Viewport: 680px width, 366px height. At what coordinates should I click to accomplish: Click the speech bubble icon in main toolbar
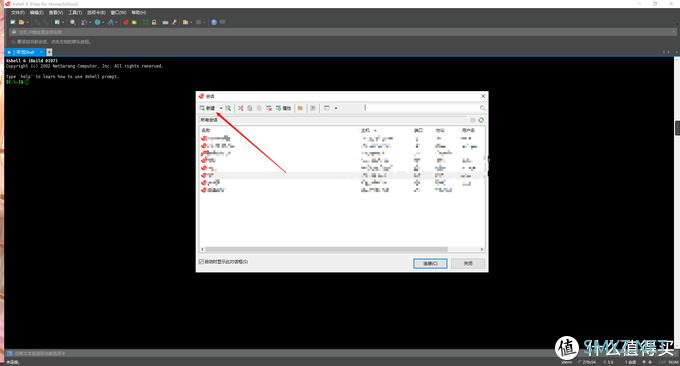pos(222,22)
